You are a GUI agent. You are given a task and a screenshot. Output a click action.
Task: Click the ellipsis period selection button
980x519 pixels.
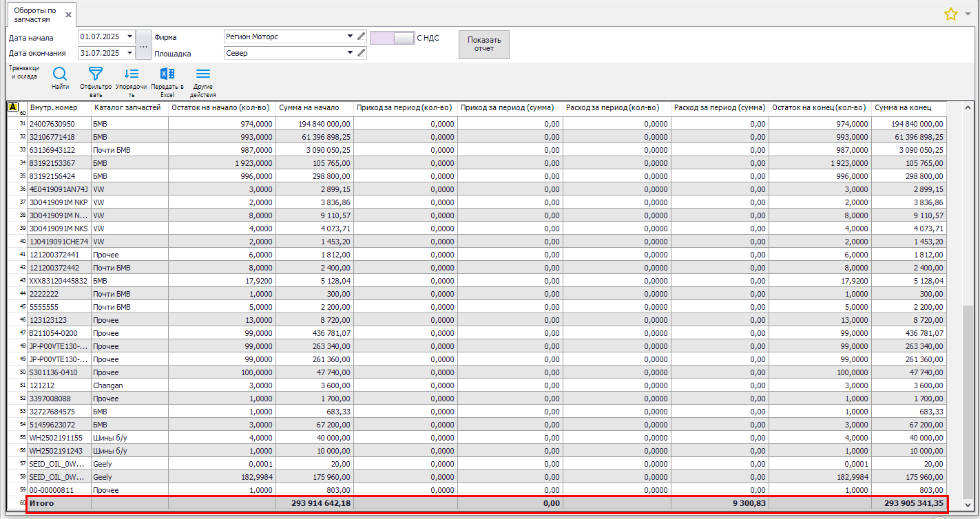pos(143,45)
